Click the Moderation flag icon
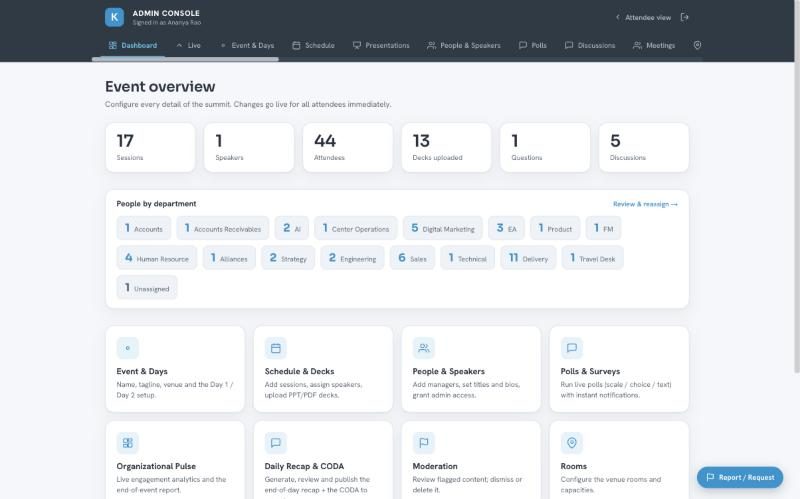Screen dimensions: 800x499 [423, 443]
